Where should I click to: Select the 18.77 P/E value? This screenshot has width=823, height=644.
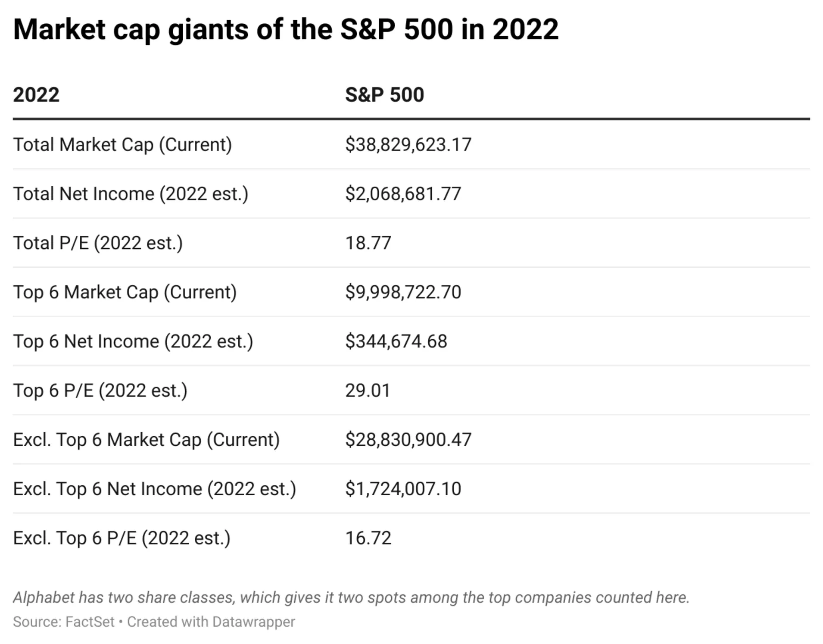[x=368, y=243]
